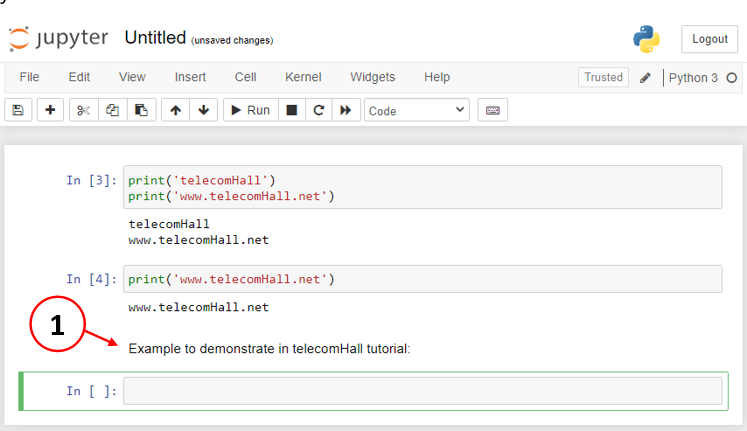Focus the empty In [ ] code cell
The image size is (747, 431).
pos(423,391)
